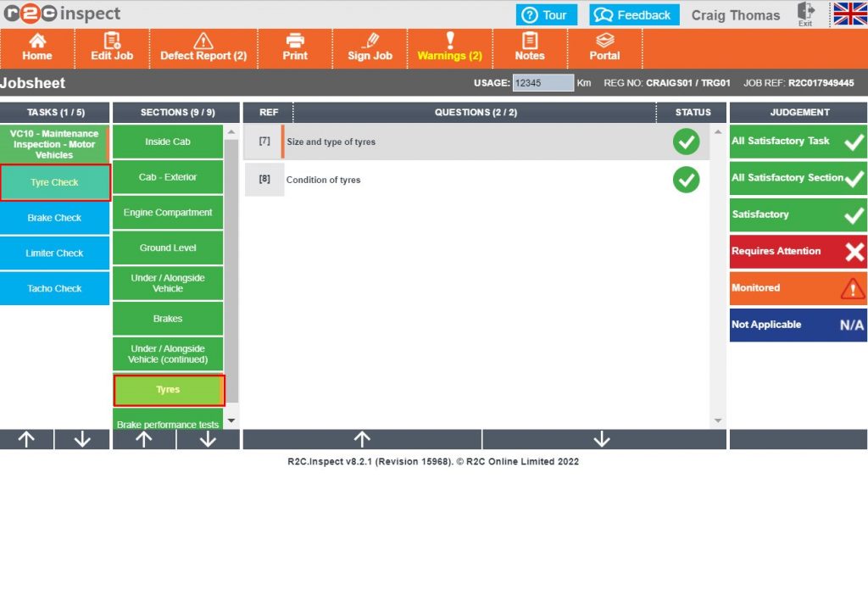Navigate to the Home screen
This screenshot has width=868, height=601.
(x=37, y=48)
